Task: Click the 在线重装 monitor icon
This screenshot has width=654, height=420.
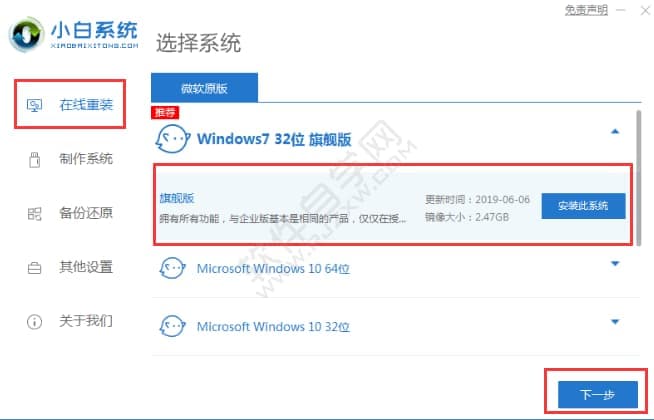Action: [34, 105]
